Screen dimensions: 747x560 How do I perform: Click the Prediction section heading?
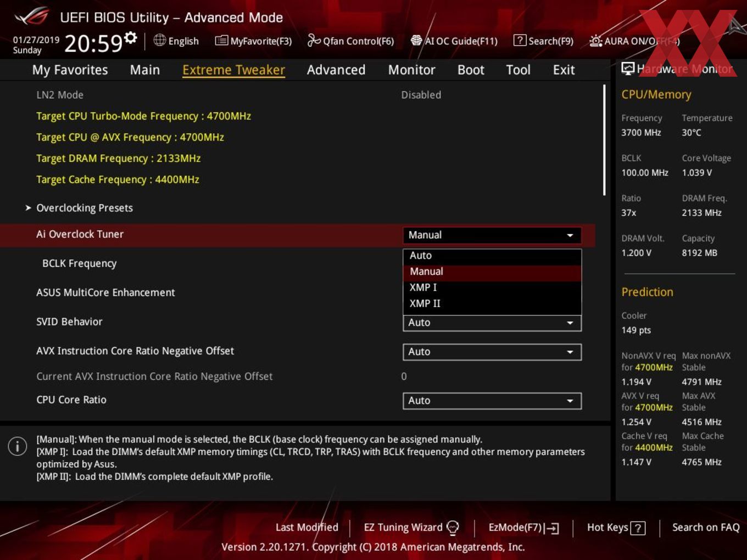pyautogui.click(x=647, y=292)
